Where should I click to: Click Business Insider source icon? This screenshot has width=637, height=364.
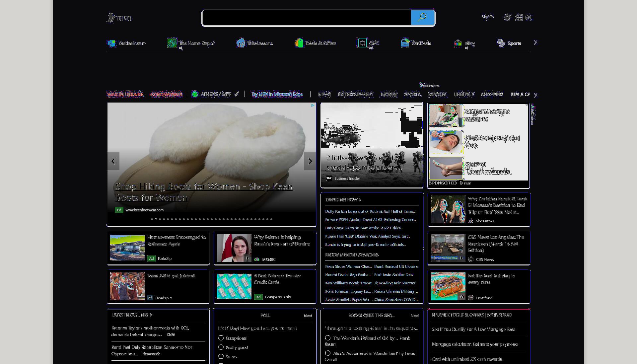[x=329, y=178]
